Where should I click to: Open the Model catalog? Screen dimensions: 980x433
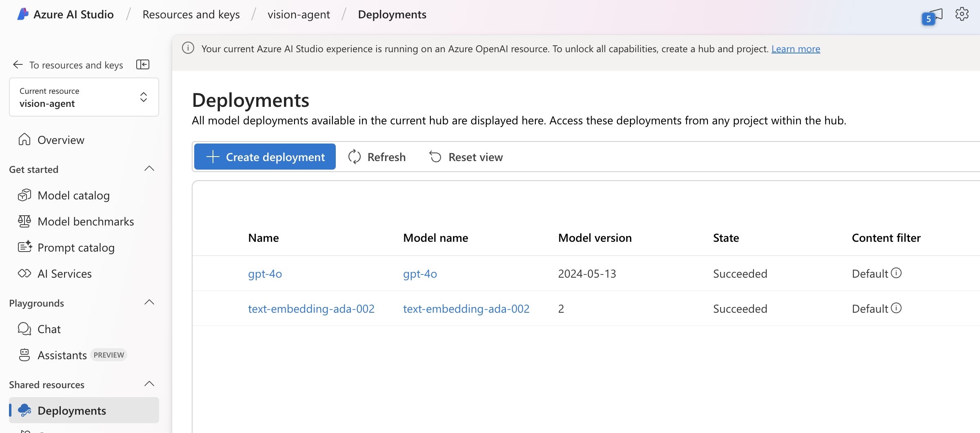pos(73,195)
